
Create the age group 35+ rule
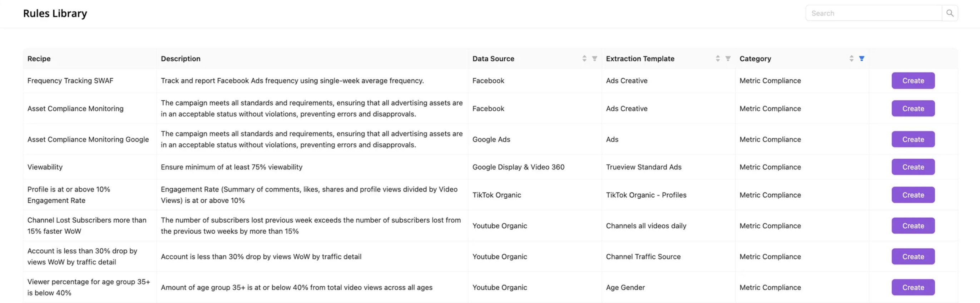point(913,287)
